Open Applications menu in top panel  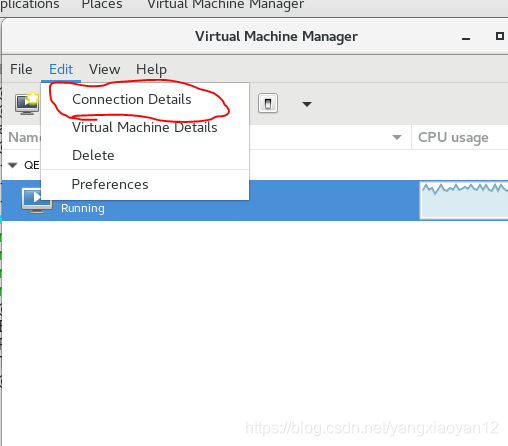click(29, 5)
